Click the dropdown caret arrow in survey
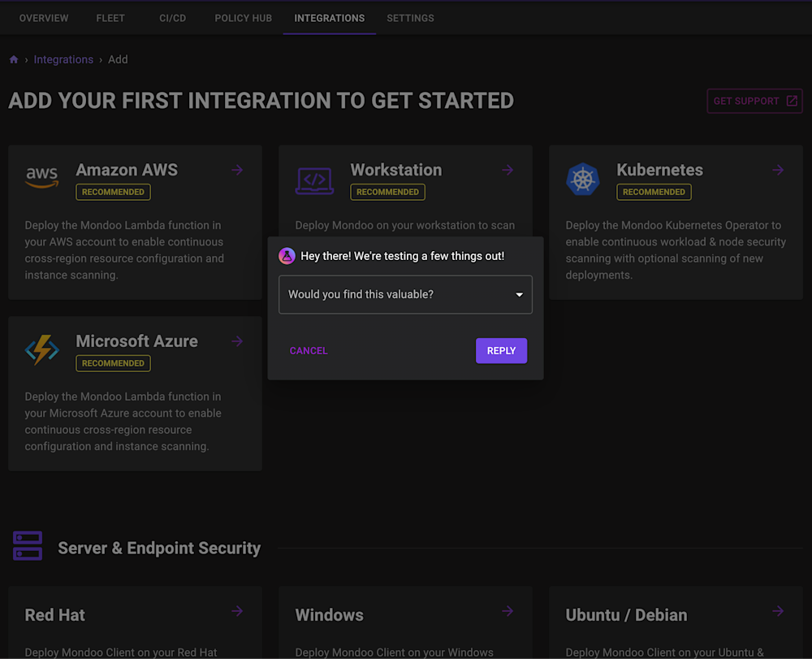Image resolution: width=812 pixels, height=659 pixels. click(x=519, y=295)
